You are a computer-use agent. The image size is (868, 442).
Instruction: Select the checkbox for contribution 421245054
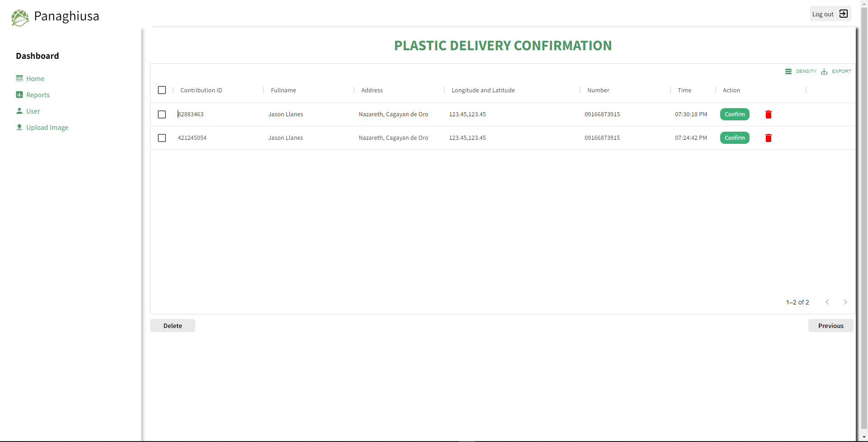(162, 138)
